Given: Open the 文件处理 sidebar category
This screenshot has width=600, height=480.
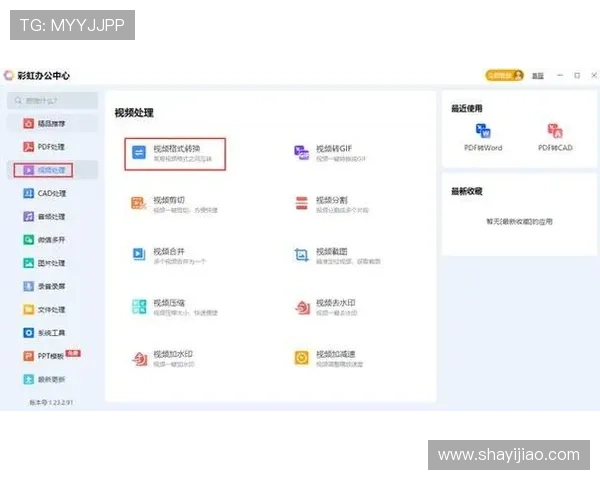Looking at the screenshot, I should [52, 310].
